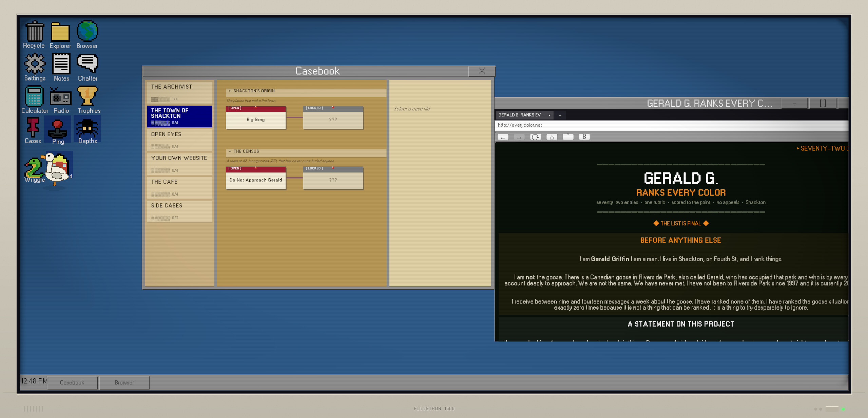Click the browser bookmark star button
This screenshot has height=418, width=868.
tap(568, 137)
